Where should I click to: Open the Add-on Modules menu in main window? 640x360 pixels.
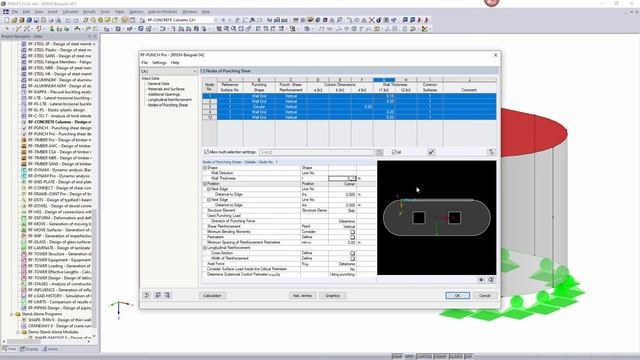tap(162, 12)
